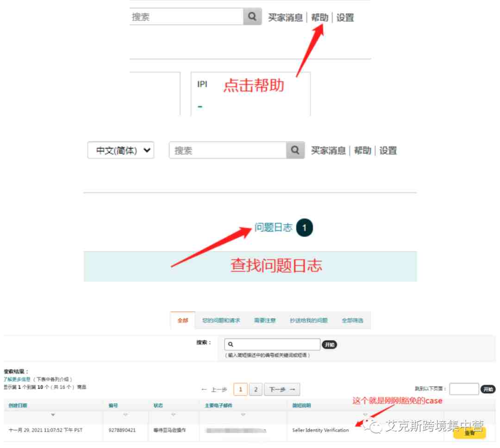
Task: Click the jump-to-page input box
Action: (x=464, y=389)
